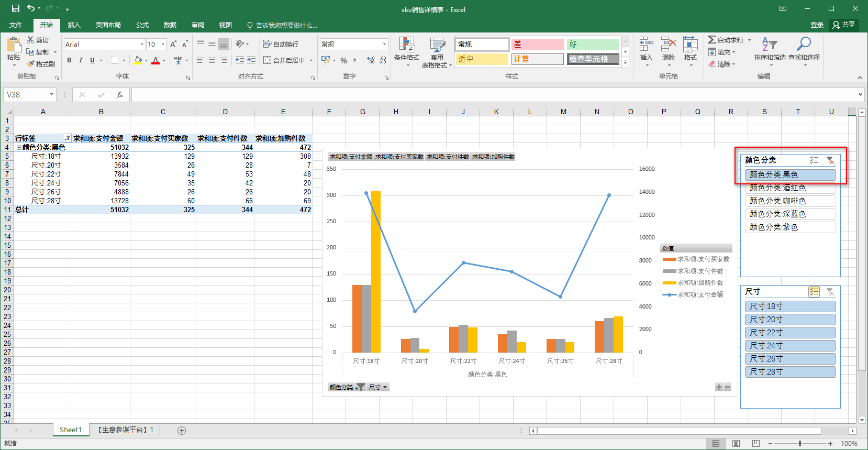
Task: Click the 求和项:支付金额 chart field button
Action: click(x=351, y=157)
